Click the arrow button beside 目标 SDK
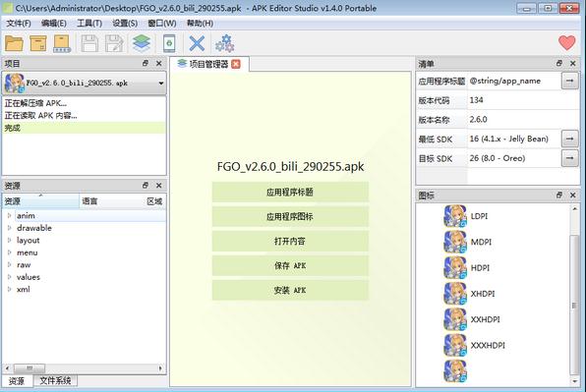 [569, 158]
